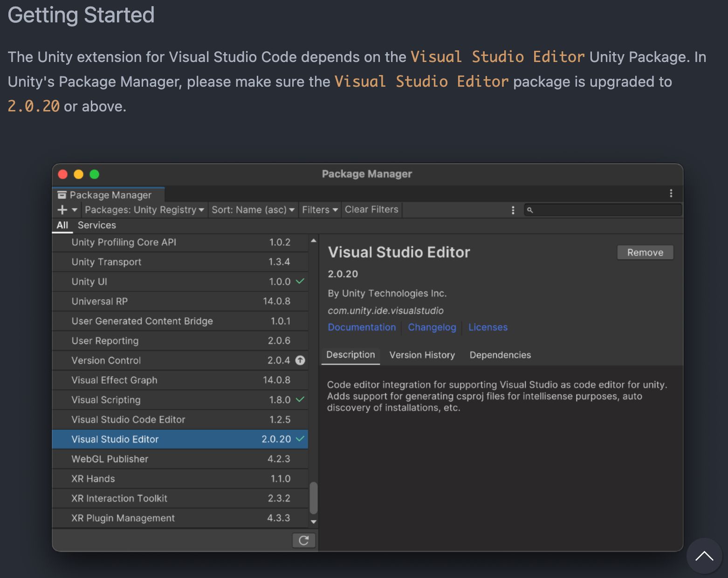This screenshot has width=728, height=578.
Task: Open the Sort: Name (asc) dropdown
Action: [x=253, y=210]
